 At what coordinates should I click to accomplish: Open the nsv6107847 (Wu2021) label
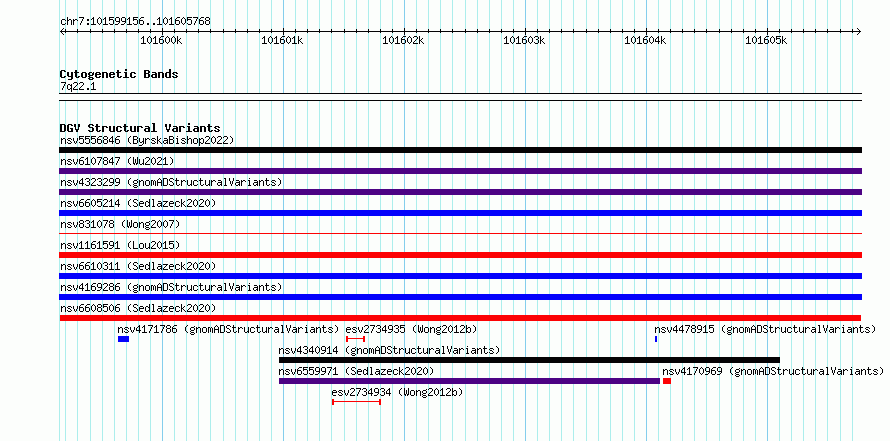[x=117, y=161]
